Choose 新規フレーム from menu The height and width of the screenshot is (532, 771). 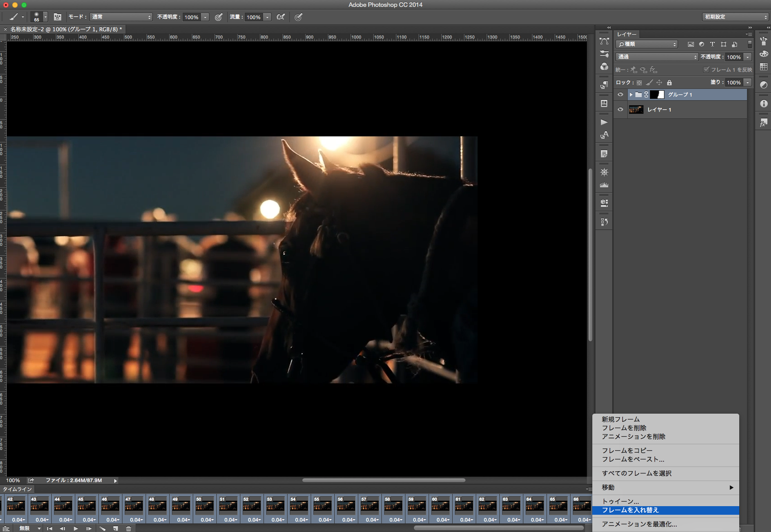click(620, 419)
